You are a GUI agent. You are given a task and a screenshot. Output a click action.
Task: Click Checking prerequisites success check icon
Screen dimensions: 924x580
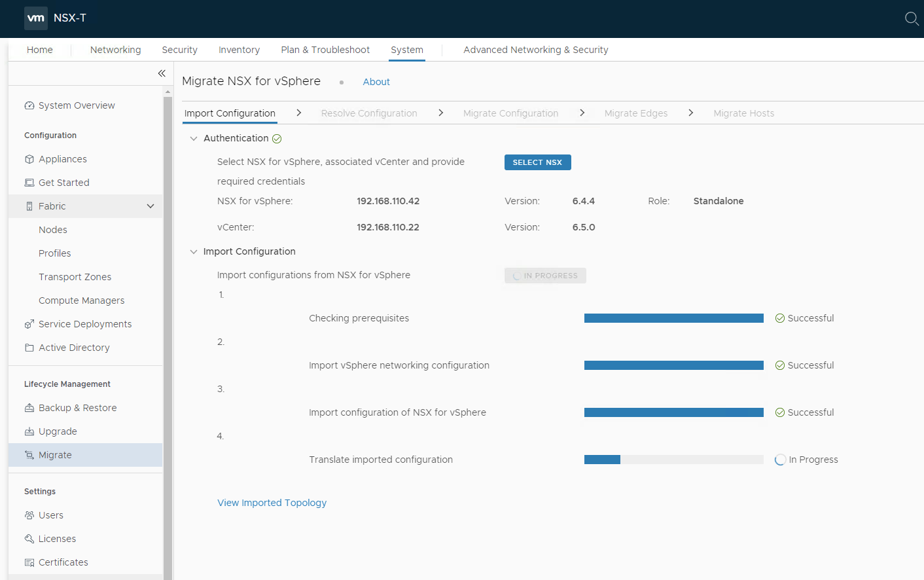780,318
